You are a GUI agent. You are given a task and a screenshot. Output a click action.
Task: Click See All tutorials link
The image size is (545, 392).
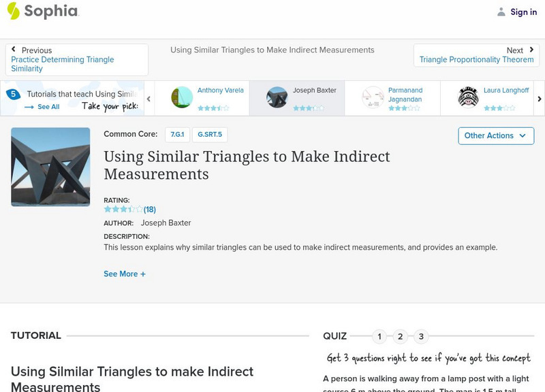click(x=42, y=107)
